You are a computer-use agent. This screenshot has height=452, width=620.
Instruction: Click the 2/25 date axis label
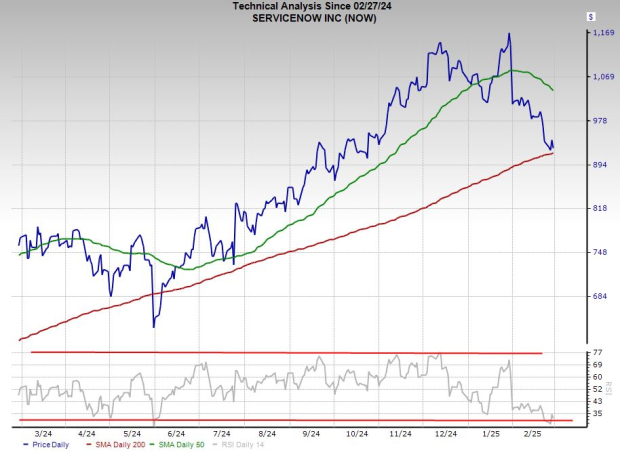tap(532, 434)
